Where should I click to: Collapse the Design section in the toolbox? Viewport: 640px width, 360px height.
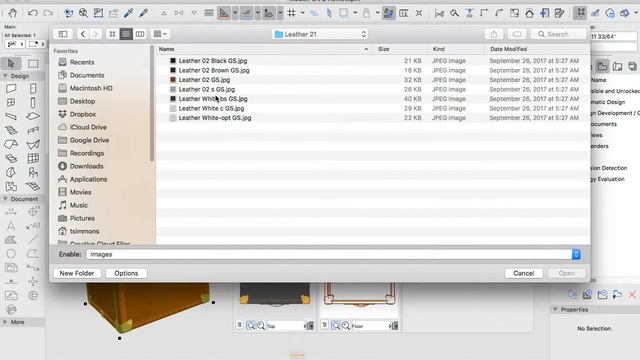[x=5, y=76]
